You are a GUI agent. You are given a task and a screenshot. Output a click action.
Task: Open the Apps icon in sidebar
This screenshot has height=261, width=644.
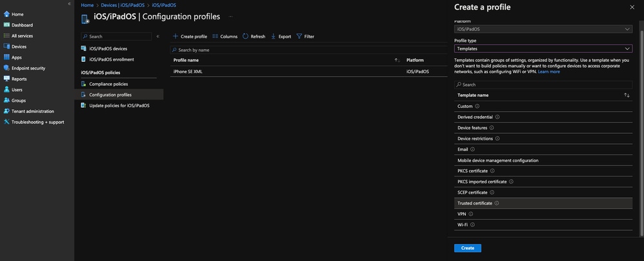[x=6, y=57]
